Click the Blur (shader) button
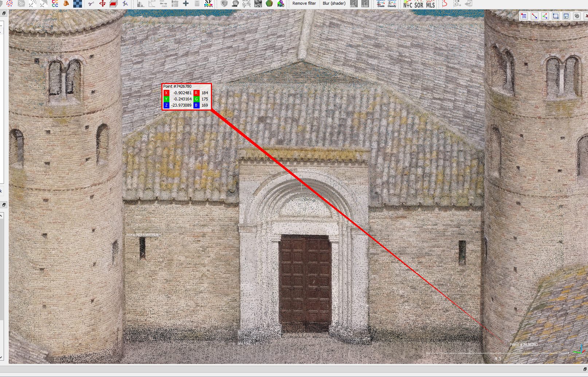This screenshot has height=377, width=588. coord(334,4)
